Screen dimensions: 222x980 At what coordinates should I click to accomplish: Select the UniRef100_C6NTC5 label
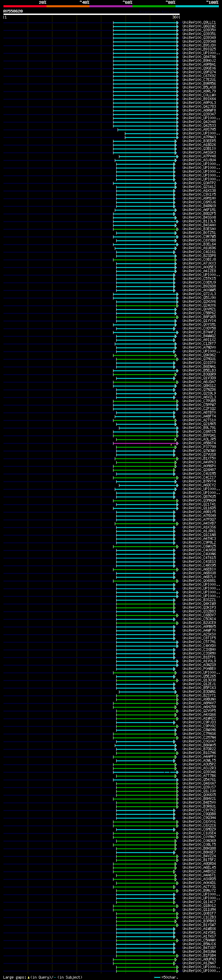coord(199,432)
